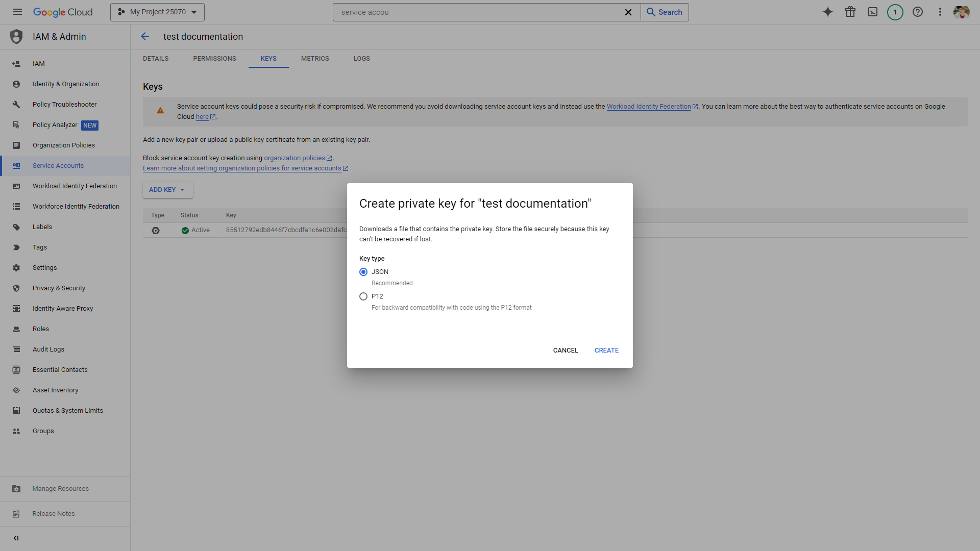This screenshot has height=551, width=980.
Task: Click the Asset Inventory diamond icon
Action: [16, 390]
